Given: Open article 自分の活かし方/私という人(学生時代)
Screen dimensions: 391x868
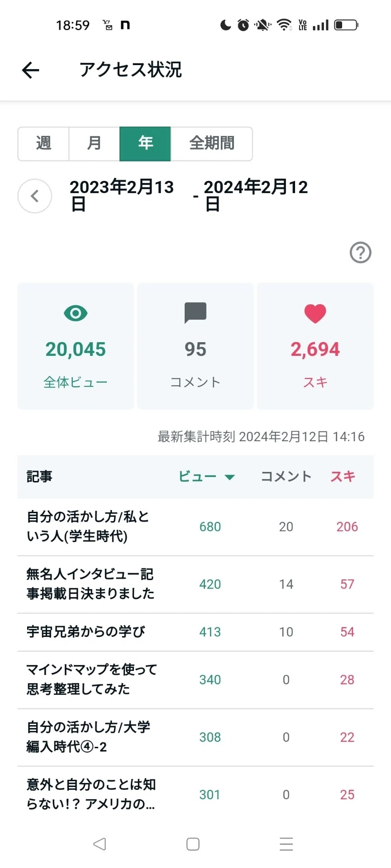Looking at the screenshot, I should pyautogui.click(x=195, y=527).
